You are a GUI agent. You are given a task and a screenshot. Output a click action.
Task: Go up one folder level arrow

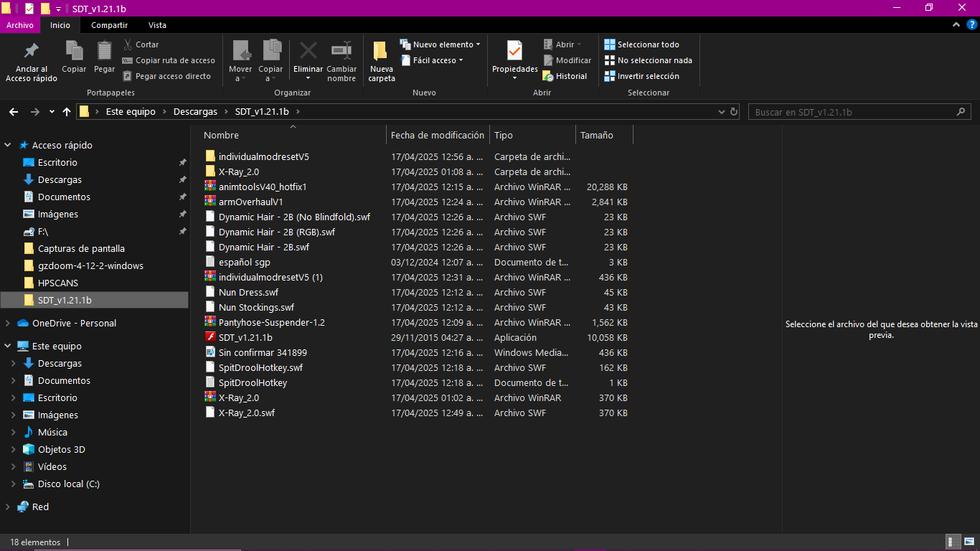point(67,112)
